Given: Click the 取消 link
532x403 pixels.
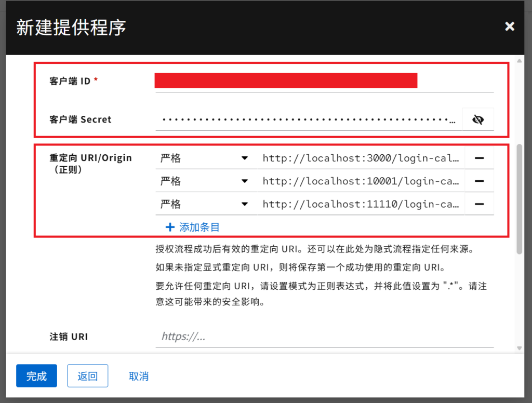Looking at the screenshot, I should [x=139, y=376].
